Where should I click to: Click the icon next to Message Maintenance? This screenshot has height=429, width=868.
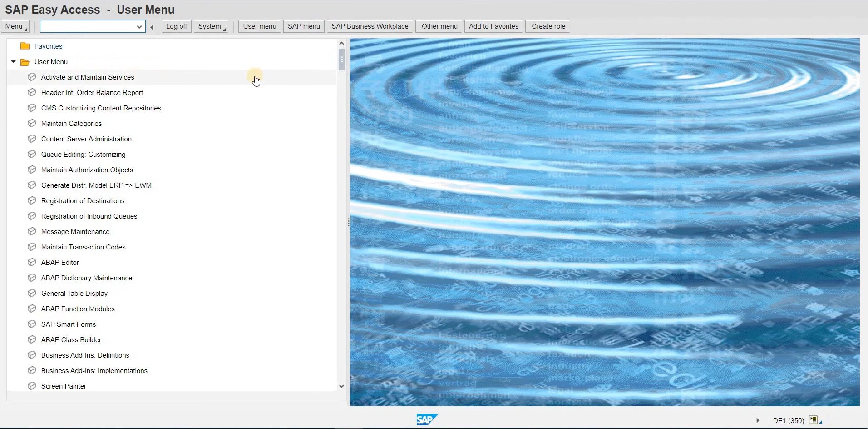32,231
